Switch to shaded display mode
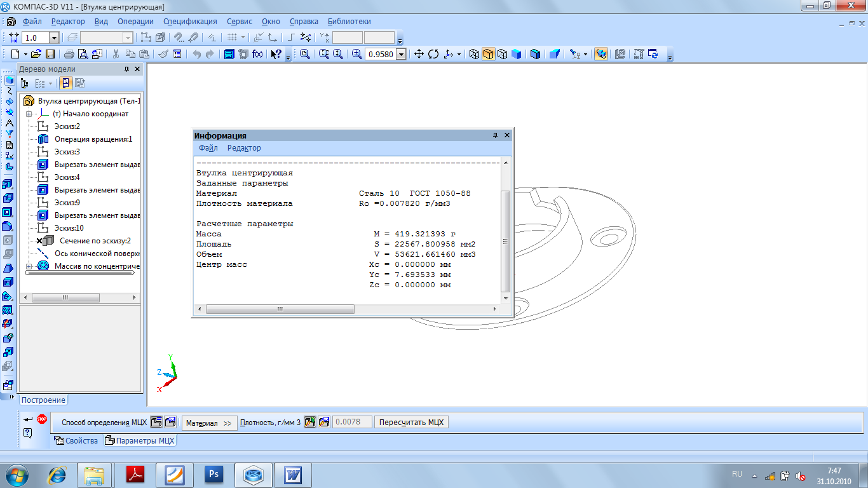 click(x=516, y=55)
